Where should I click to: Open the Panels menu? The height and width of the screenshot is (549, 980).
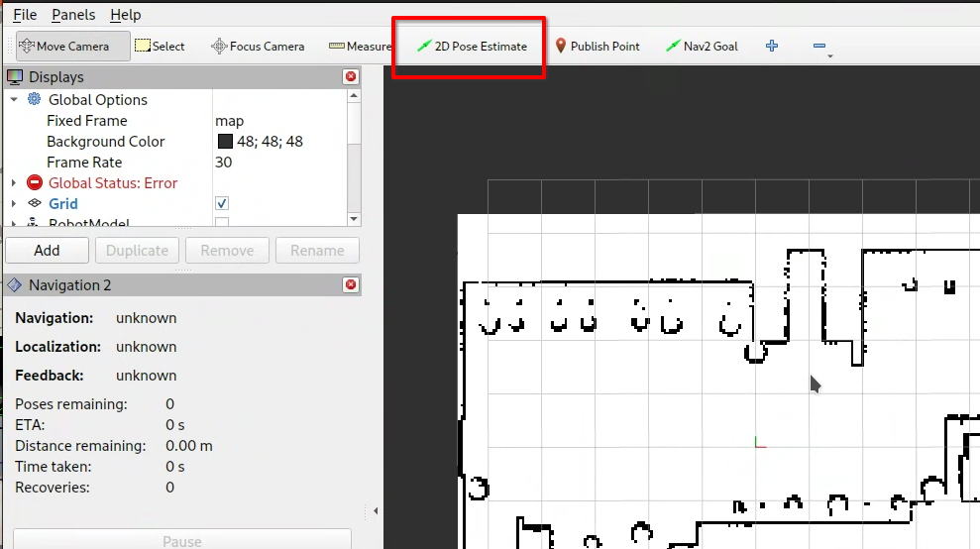click(73, 15)
